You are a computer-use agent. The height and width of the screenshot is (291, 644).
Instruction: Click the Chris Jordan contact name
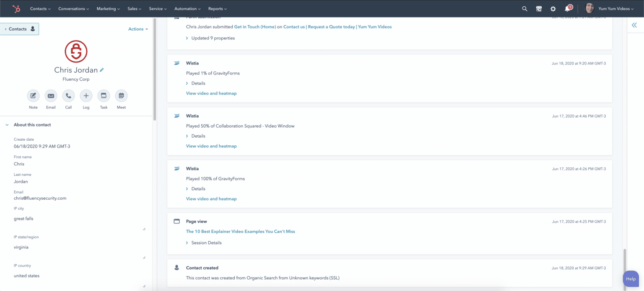click(76, 70)
